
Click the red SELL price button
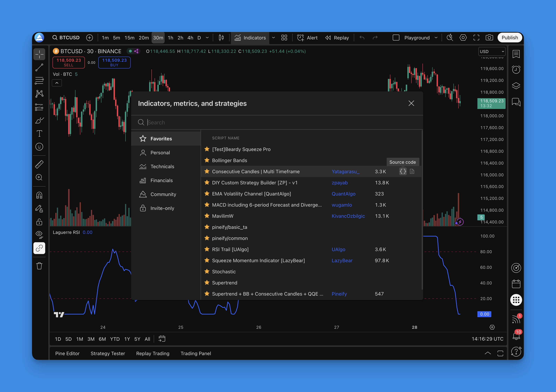[69, 62]
